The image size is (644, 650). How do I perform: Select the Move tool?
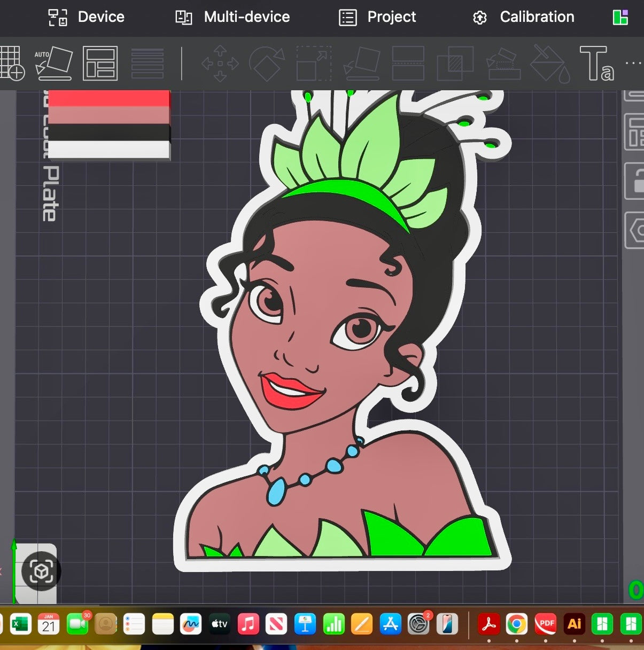[220, 64]
